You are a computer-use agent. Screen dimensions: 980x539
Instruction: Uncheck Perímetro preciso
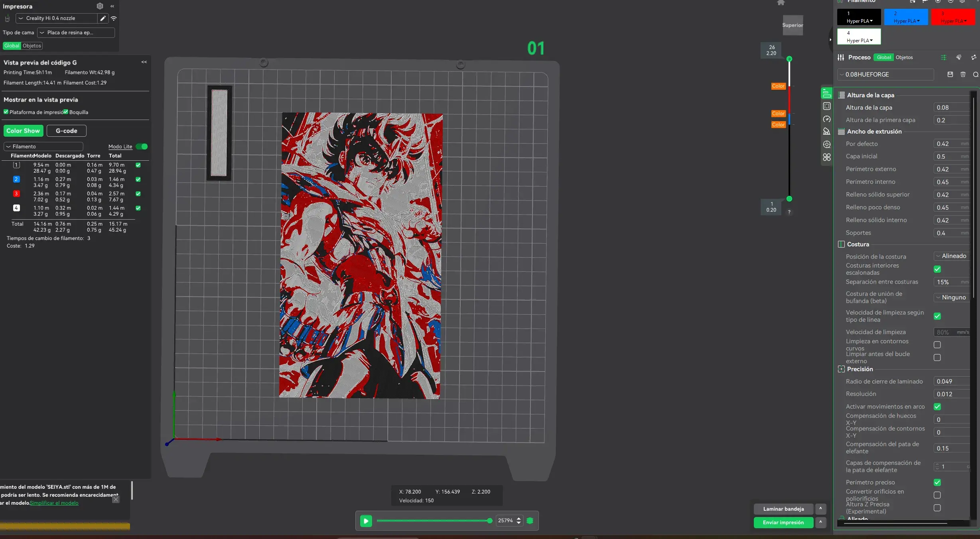click(x=937, y=482)
